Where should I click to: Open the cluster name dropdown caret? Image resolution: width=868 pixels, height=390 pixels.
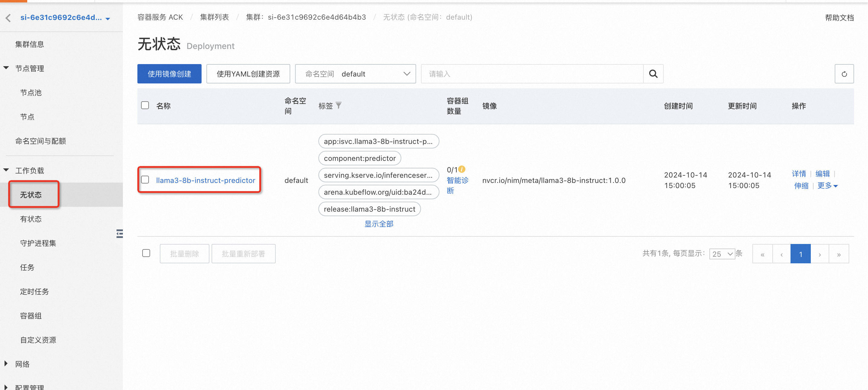point(108,19)
